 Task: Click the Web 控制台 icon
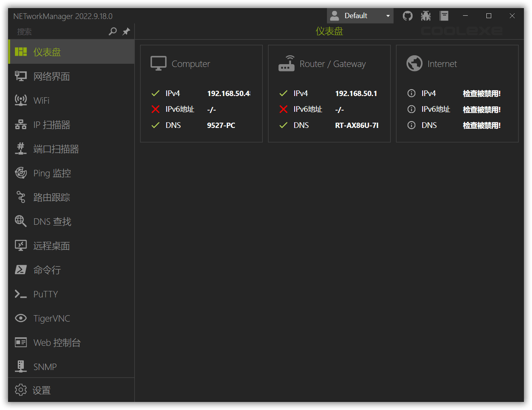tap(21, 342)
